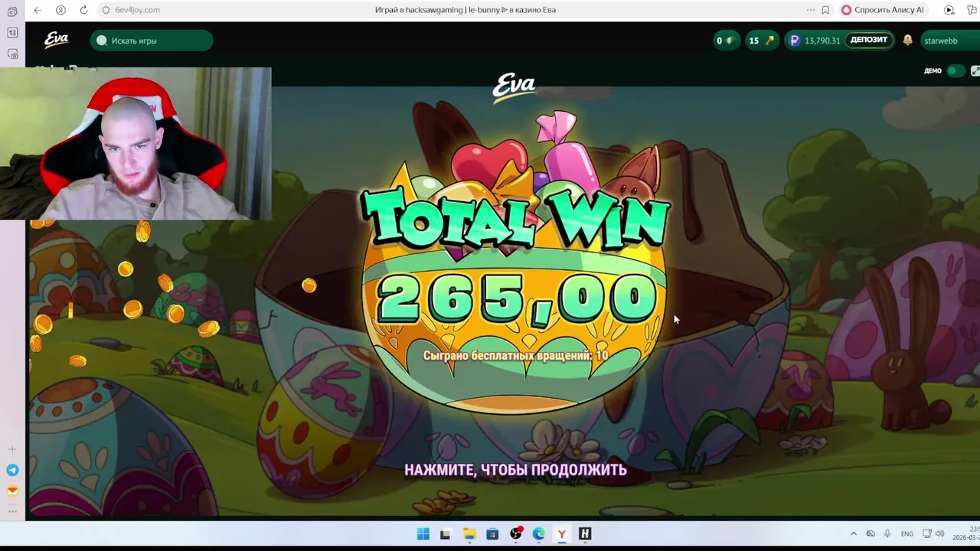Screen dimensions: 980x551
Task: Open the sidebar three-dots settings
Action: pos(12,510)
